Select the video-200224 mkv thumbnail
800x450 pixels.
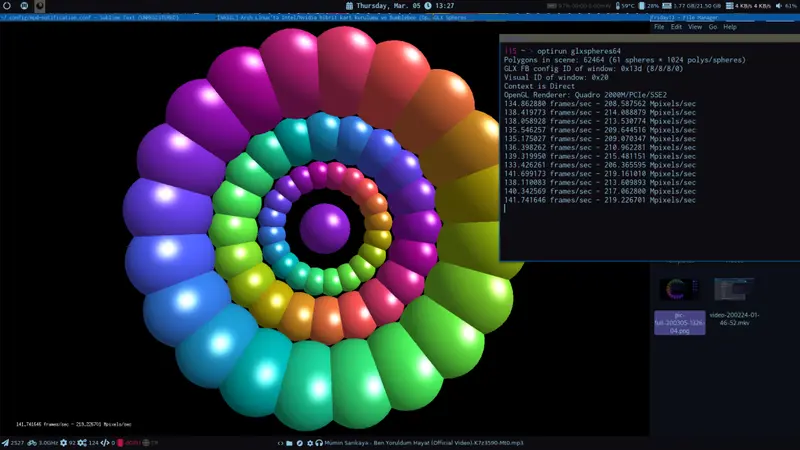(x=734, y=289)
